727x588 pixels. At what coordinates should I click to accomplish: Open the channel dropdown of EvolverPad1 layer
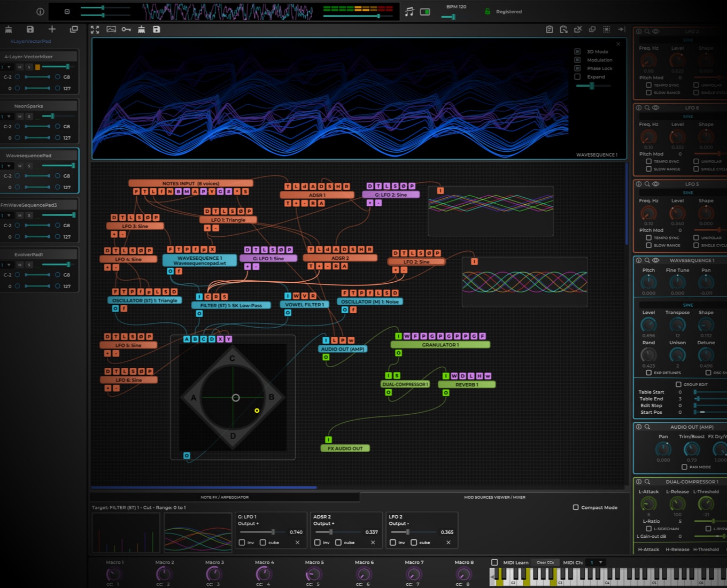pos(6,265)
